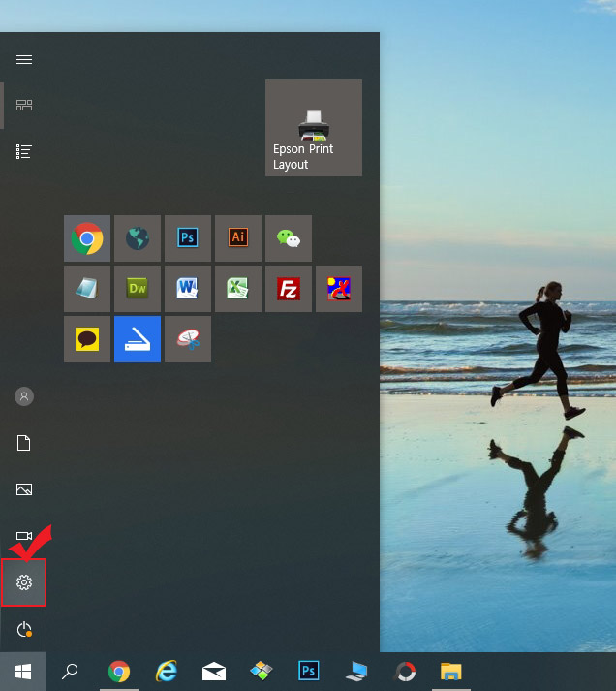616x691 pixels.
Task: Launch the Snipping Tool tile
Action: coord(188,339)
